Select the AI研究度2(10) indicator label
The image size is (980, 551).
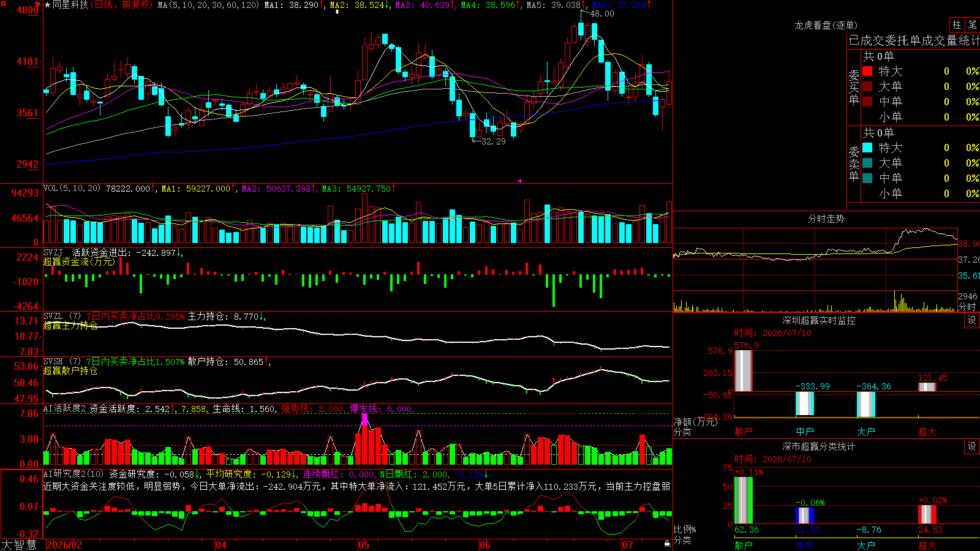[74, 474]
